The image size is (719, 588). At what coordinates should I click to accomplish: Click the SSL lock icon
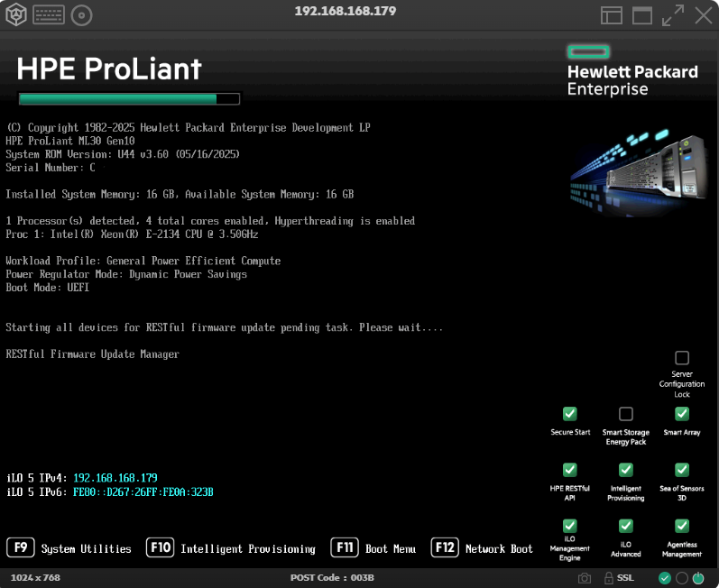click(609, 578)
